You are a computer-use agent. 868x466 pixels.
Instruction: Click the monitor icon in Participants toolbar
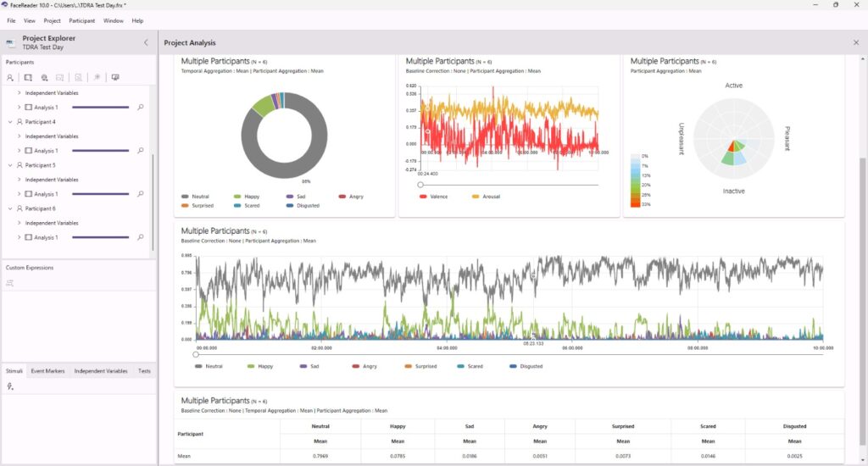point(115,77)
